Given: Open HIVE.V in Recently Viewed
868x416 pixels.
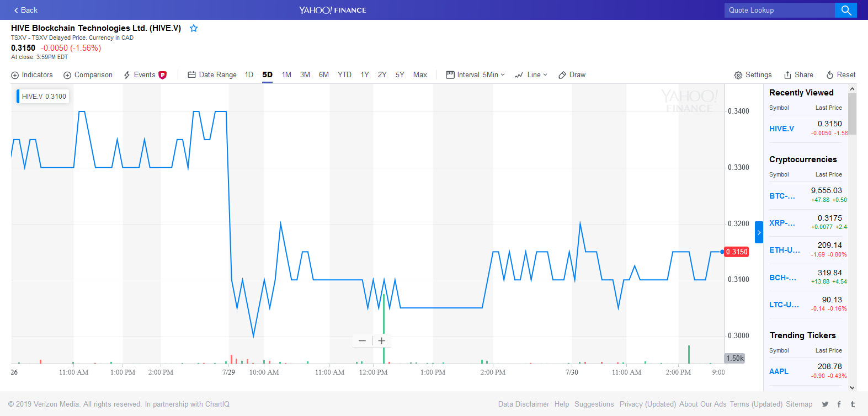Looking at the screenshot, I should point(782,129).
